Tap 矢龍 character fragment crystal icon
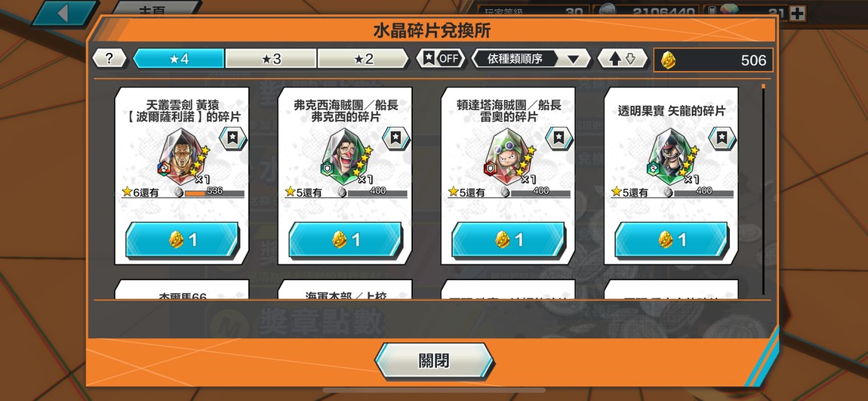Viewport: 868px width, 401px height. pos(671,156)
